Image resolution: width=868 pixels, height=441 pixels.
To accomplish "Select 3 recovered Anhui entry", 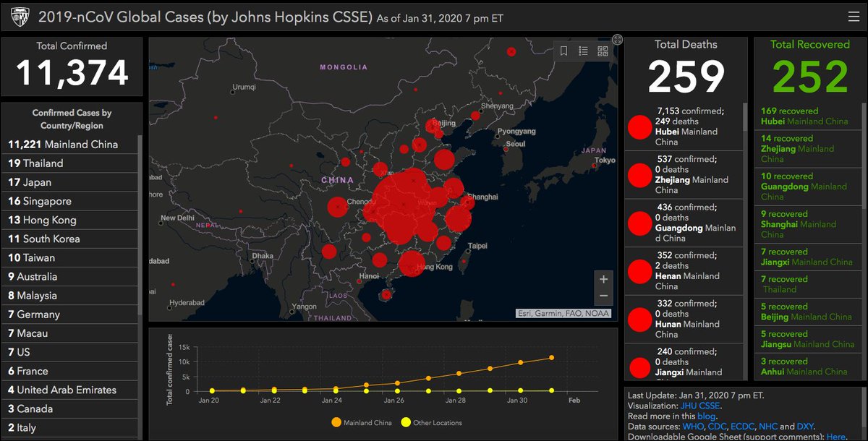I will click(809, 367).
